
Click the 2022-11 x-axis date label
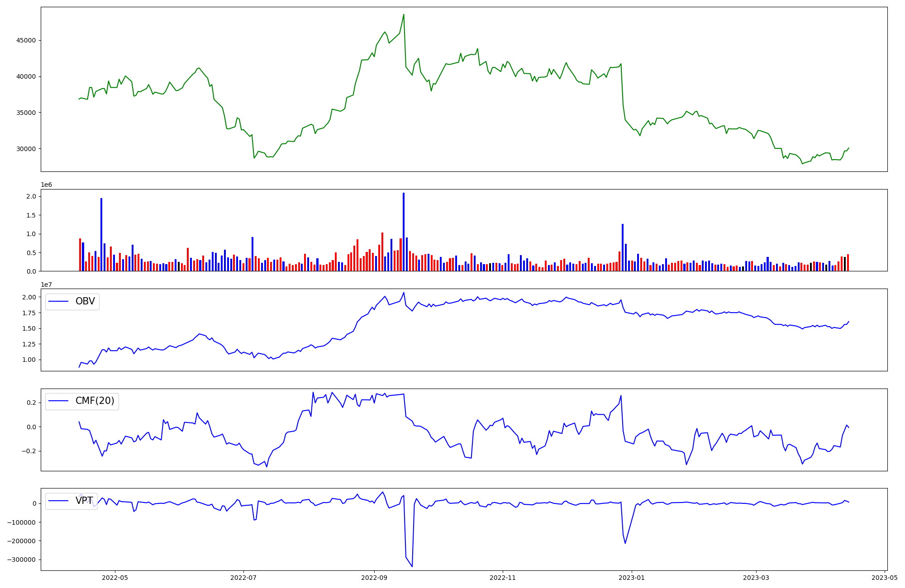503,578
